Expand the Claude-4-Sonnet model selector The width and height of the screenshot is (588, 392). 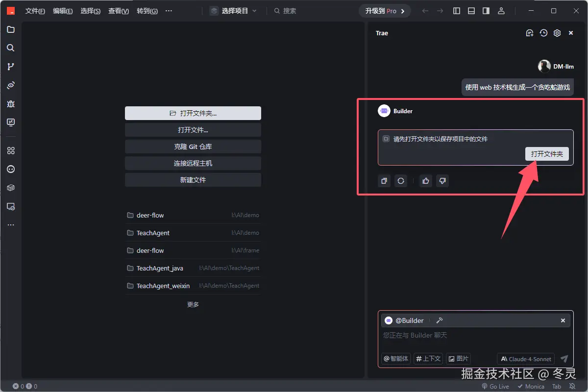click(525, 358)
